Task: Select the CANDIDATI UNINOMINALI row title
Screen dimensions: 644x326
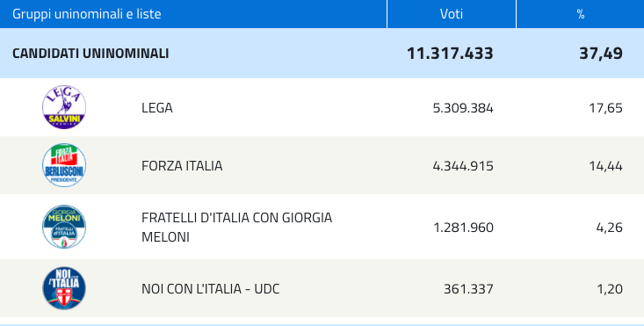Action: pos(90,54)
